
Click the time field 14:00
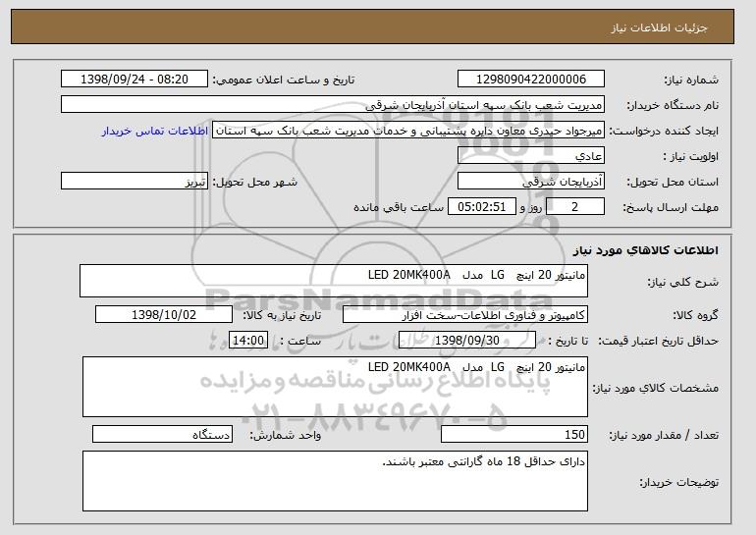[247, 341]
